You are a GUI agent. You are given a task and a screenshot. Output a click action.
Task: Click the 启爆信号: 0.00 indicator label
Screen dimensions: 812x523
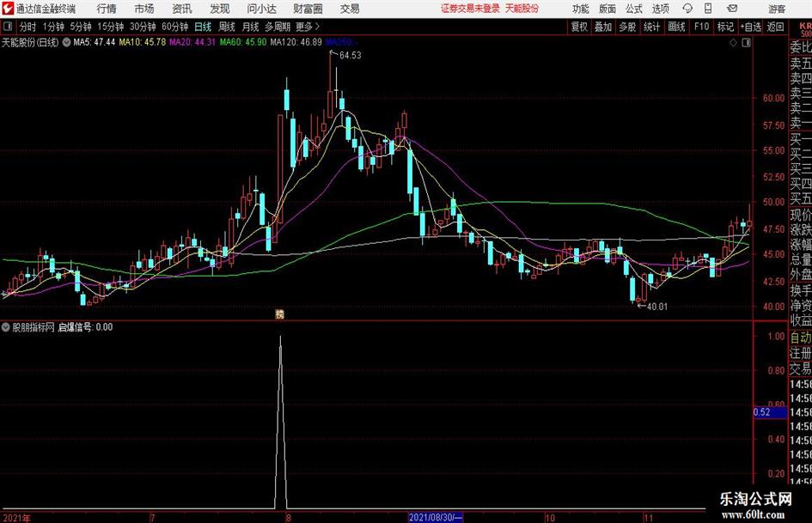[85, 327]
